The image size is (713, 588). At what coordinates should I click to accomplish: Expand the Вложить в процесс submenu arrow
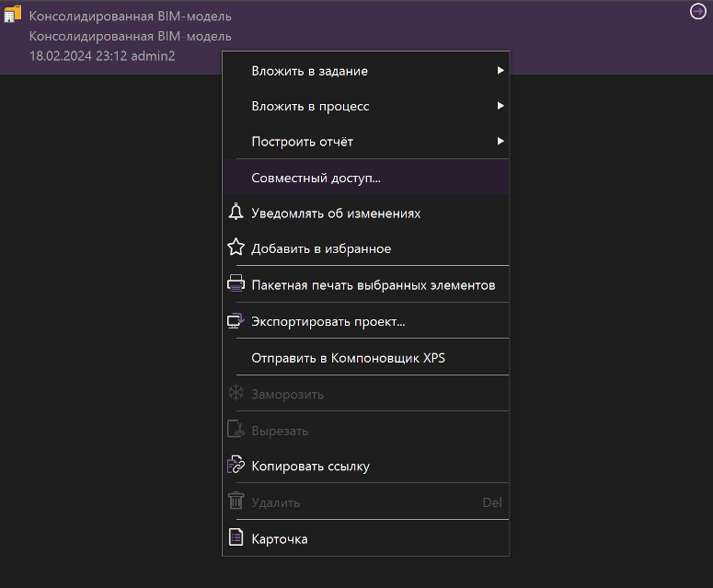point(500,106)
